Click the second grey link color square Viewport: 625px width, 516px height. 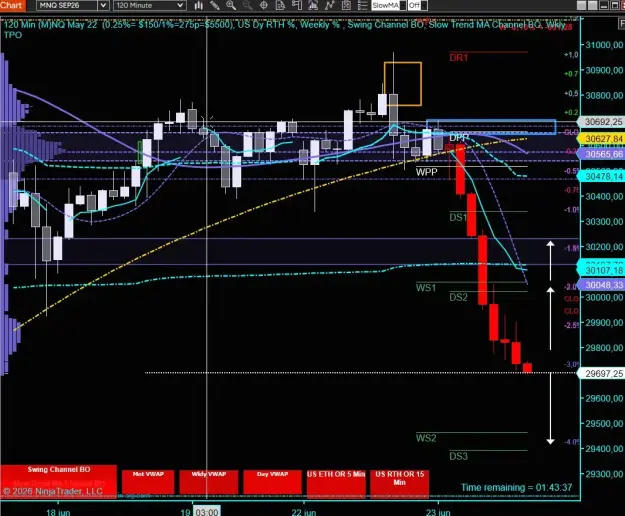click(592, 5)
